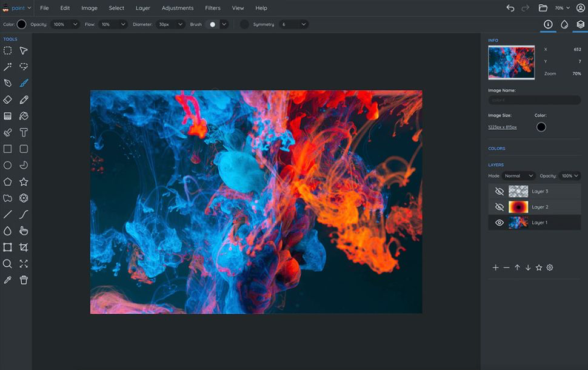Open the brush Diameter dropdown
The height and width of the screenshot is (370, 588).
pyautogui.click(x=169, y=24)
